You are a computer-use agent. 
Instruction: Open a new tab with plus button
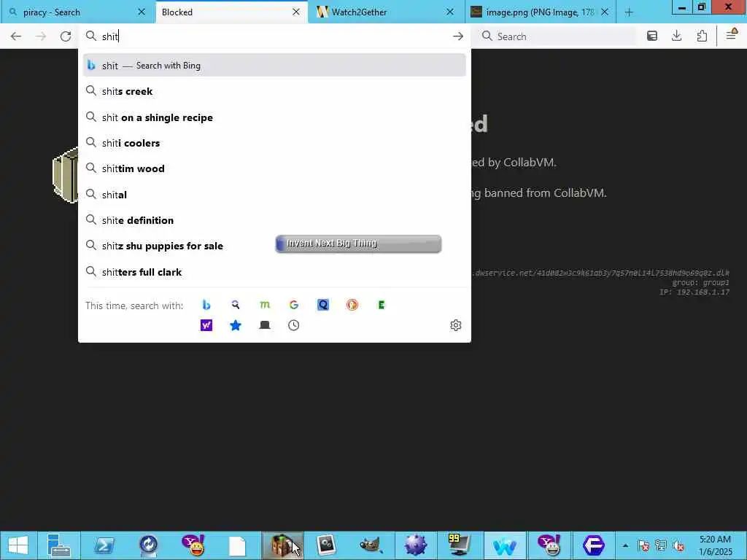pos(629,12)
